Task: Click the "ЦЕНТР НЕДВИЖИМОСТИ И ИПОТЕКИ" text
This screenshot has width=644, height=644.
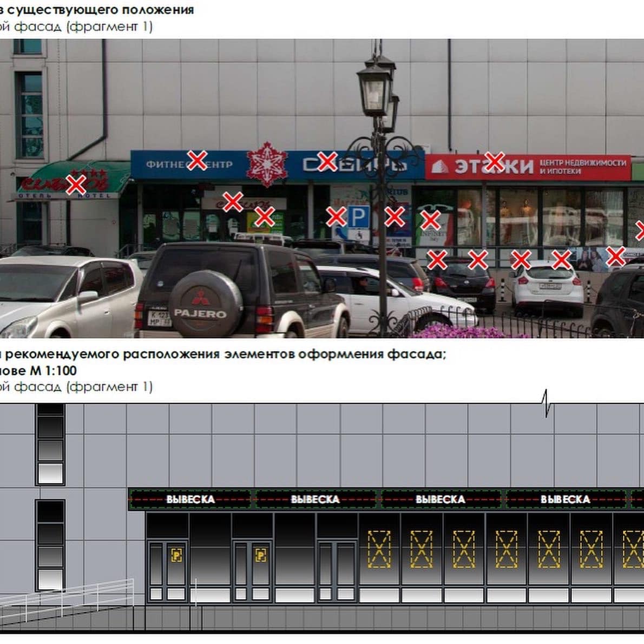Action: (x=583, y=166)
